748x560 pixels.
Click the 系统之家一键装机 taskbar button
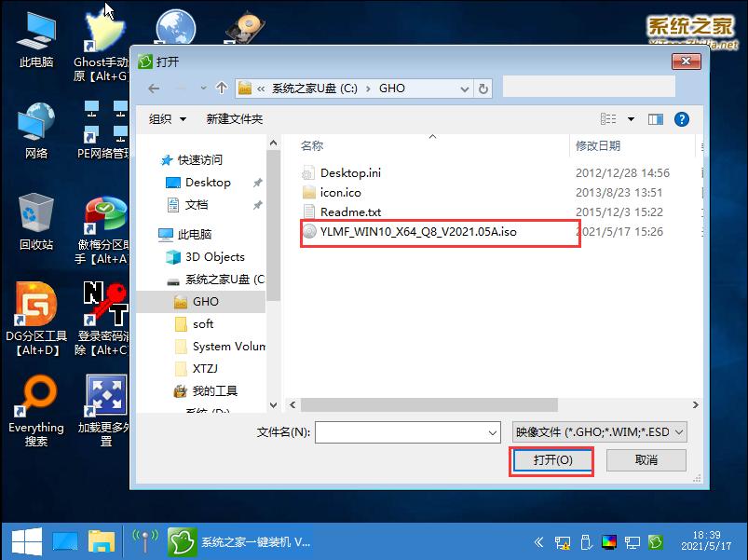tap(239, 542)
